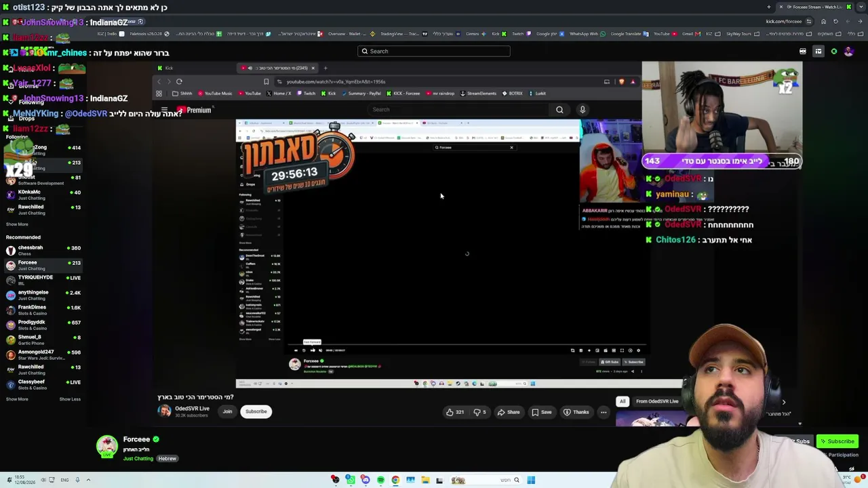Open Google Chrome from the taskbar
The height and width of the screenshot is (488, 868).
pyautogui.click(x=395, y=481)
